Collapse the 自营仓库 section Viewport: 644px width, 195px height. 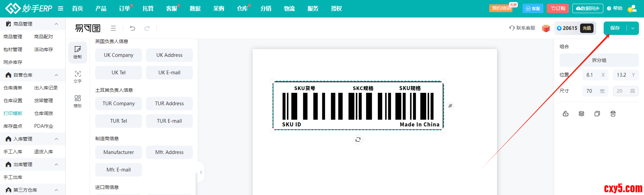56,75
